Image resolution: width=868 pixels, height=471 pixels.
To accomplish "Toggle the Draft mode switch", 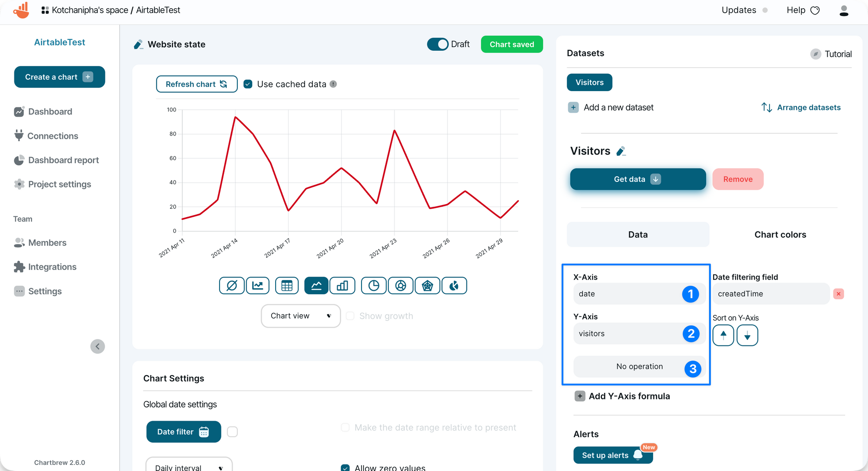I will coord(439,44).
